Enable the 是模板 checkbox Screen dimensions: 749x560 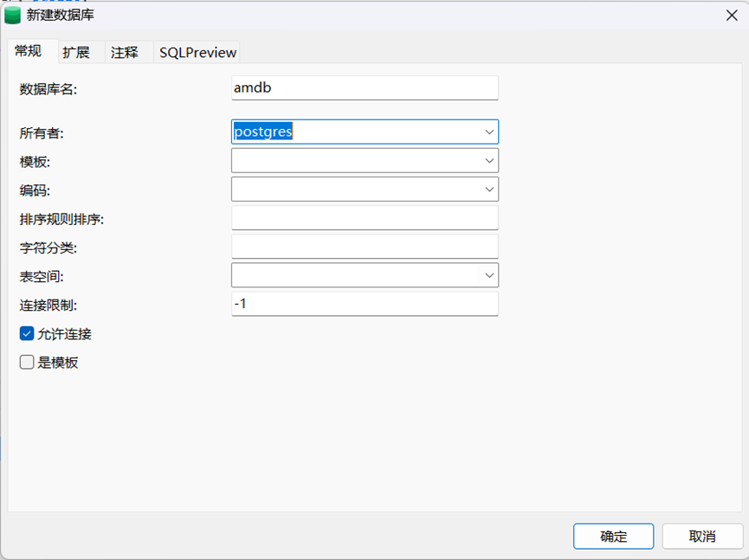pyautogui.click(x=27, y=363)
